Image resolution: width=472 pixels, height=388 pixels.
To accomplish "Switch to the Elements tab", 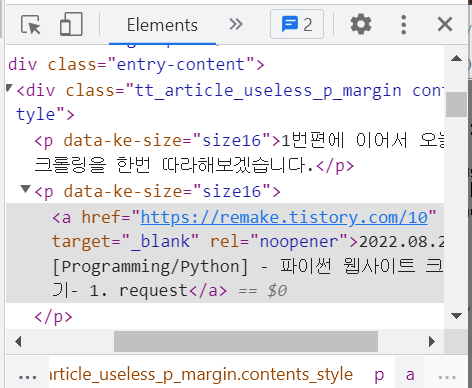I will [x=162, y=25].
